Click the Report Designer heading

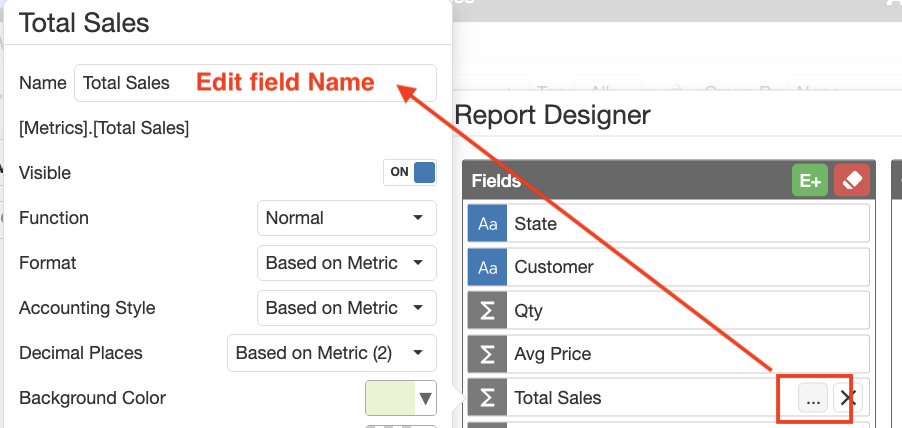click(x=552, y=115)
